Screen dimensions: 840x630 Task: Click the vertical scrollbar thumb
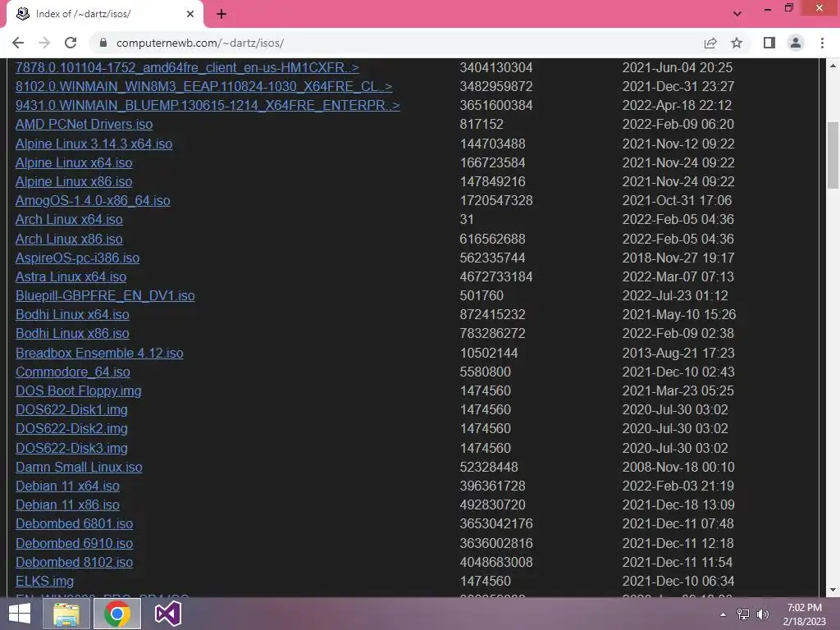(x=833, y=155)
